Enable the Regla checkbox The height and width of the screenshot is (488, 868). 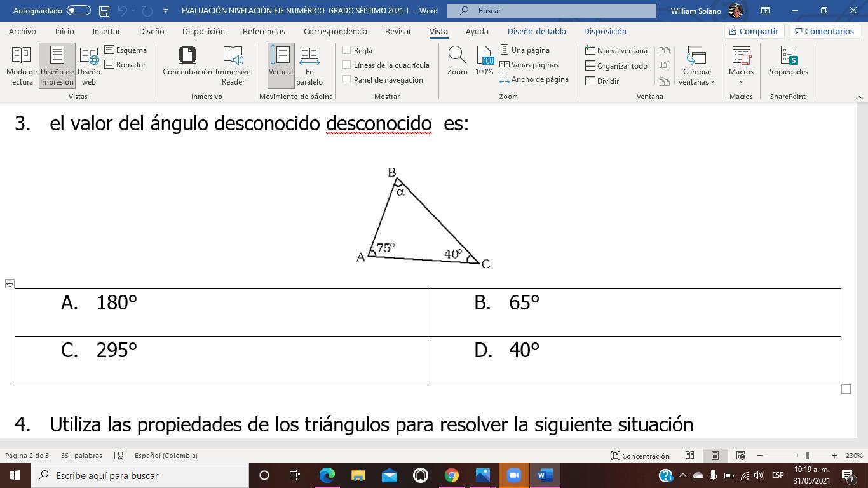tap(347, 50)
